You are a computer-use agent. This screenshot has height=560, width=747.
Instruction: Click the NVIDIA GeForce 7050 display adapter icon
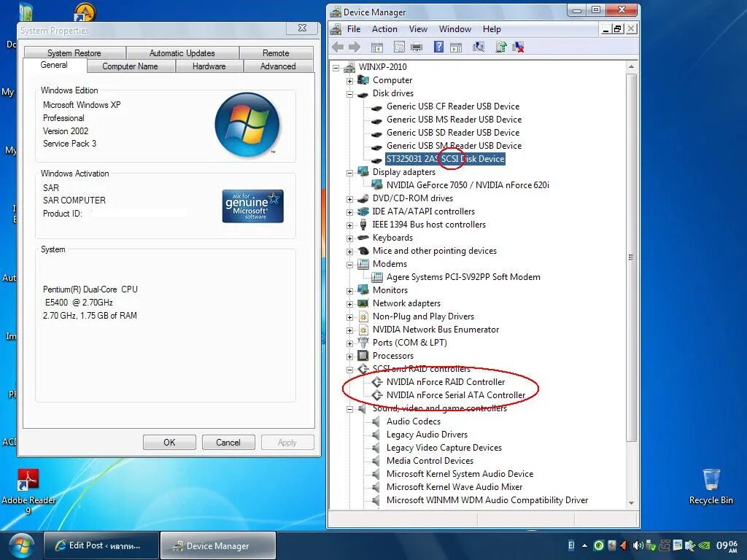[377, 184]
